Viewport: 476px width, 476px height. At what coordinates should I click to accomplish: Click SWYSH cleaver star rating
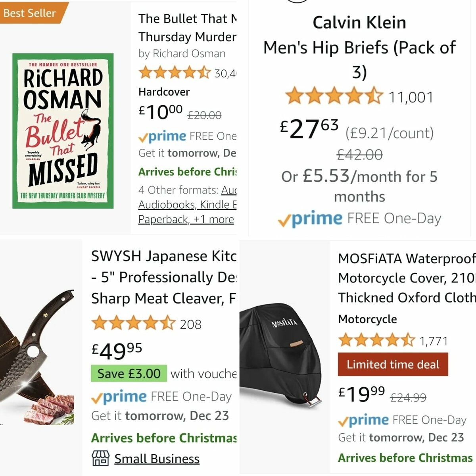(x=133, y=324)
